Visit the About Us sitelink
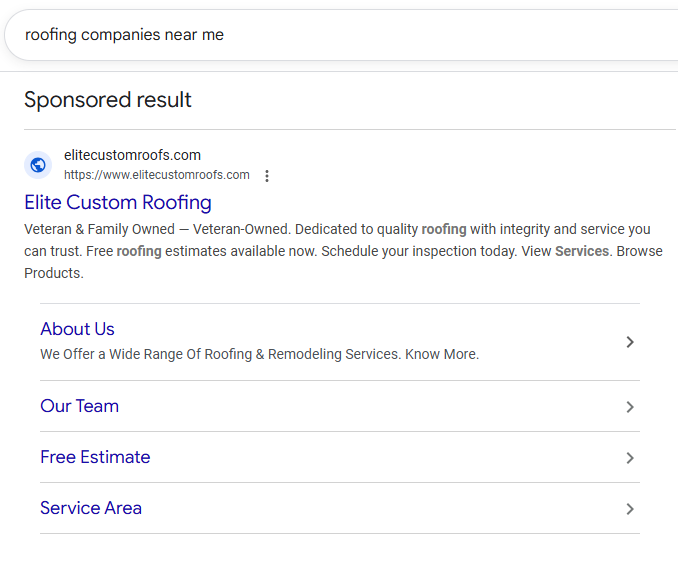Screen dimensions: 678x564 tap(77, 329)
